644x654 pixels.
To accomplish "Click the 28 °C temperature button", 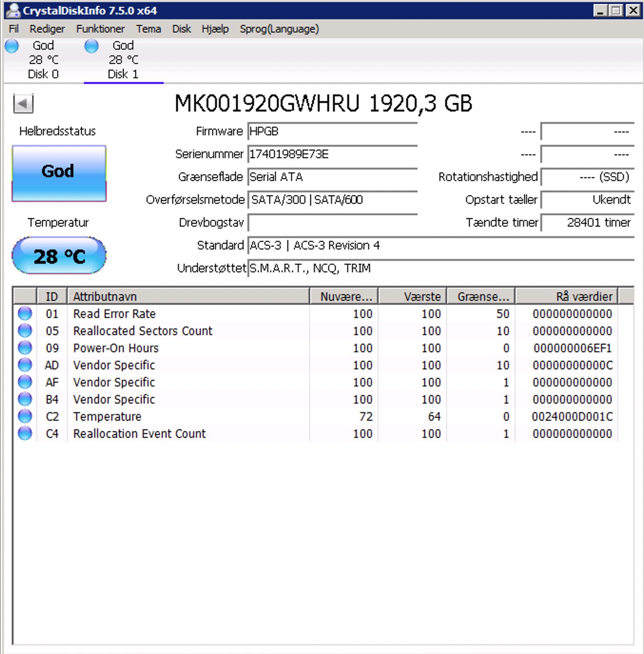I will (x=59, y=256).
